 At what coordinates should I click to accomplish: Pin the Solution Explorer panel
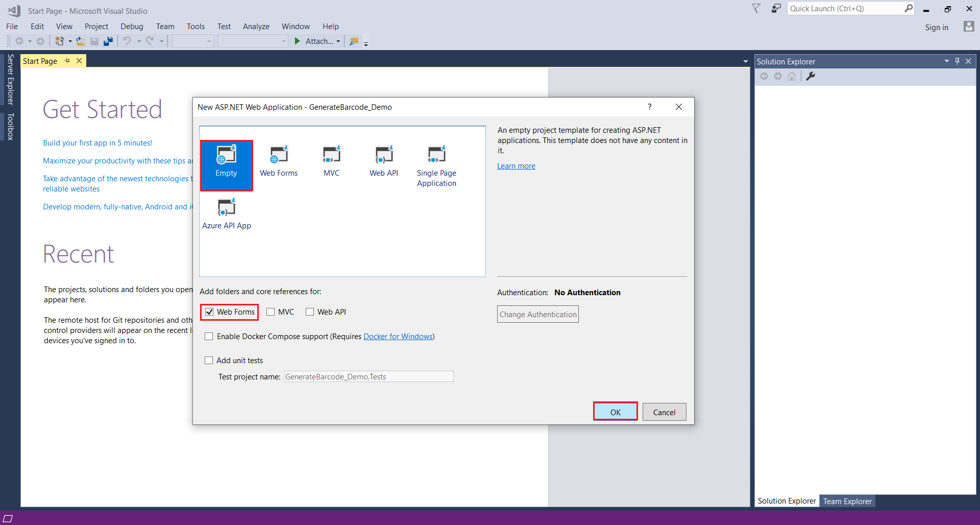pos(957,61)
